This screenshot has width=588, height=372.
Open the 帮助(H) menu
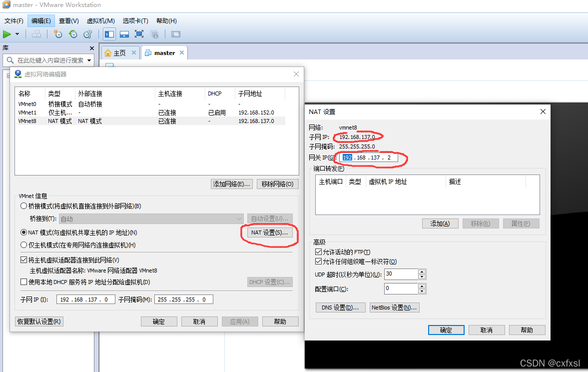point(166,20)
